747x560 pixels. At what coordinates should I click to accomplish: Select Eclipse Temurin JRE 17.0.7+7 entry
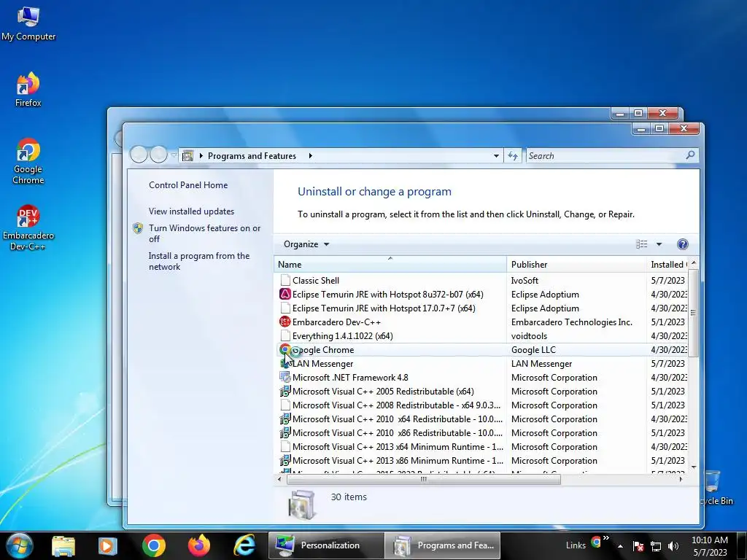tap(384, 308)
